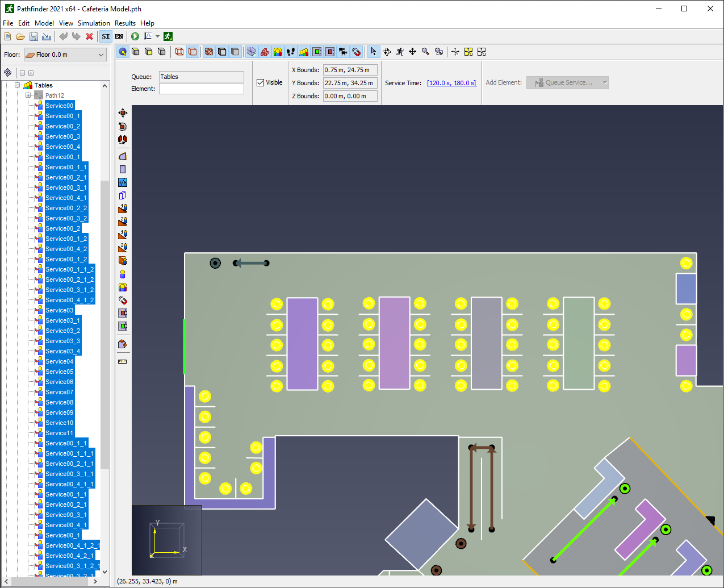The height and width of the screenshot is (588, 724).
Task: Click the New model file icon
Action: coord(8,36)
